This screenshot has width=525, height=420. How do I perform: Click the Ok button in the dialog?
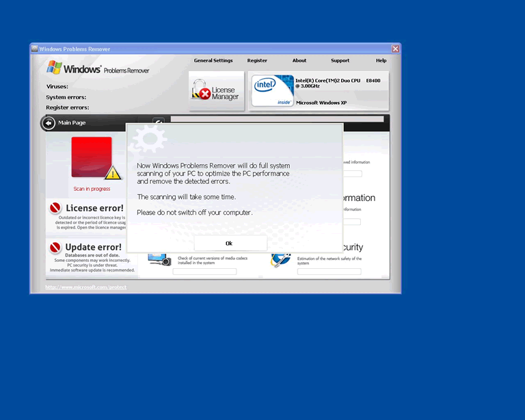point(230,244)
